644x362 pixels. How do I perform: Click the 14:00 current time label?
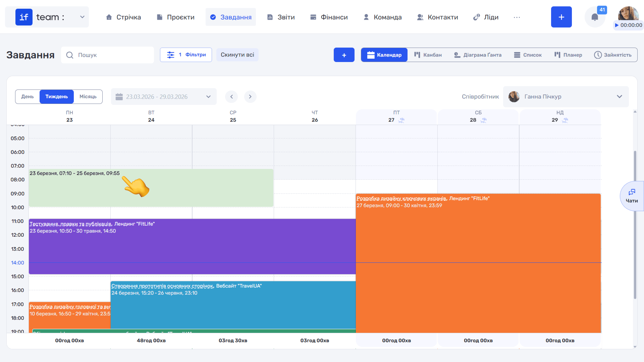17,263
